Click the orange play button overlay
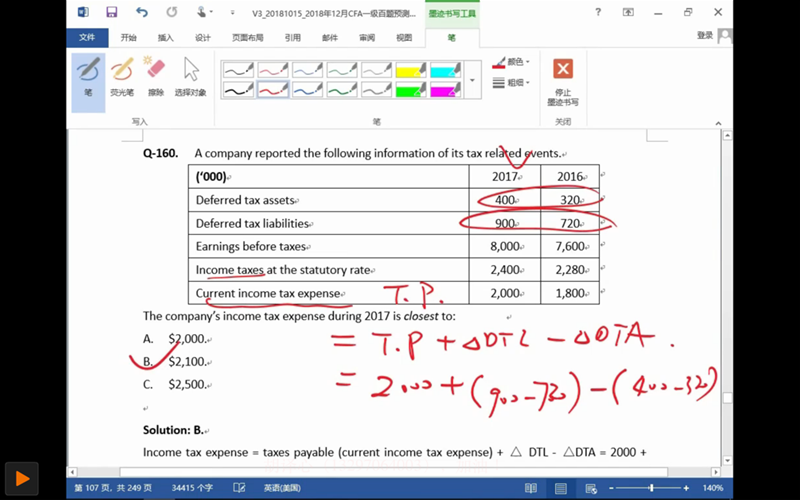This screenshot has height=500, width=800. pos(22,479)
